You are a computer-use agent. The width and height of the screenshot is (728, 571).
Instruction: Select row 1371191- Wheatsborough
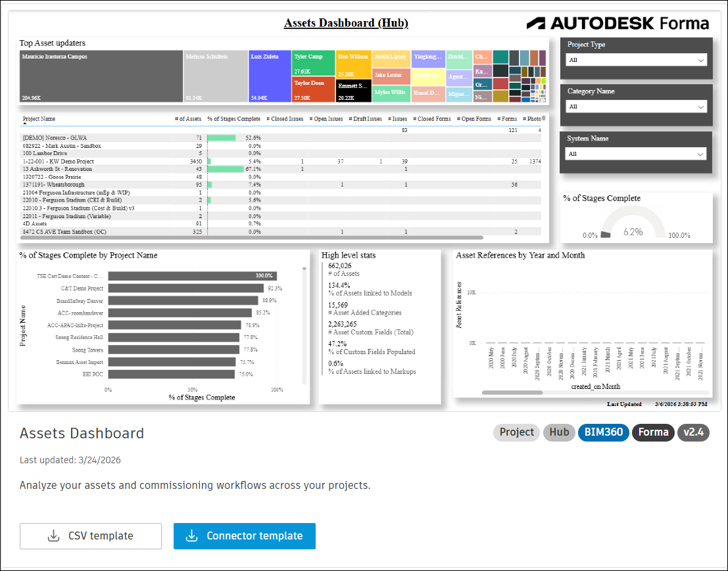coord(281,185)
